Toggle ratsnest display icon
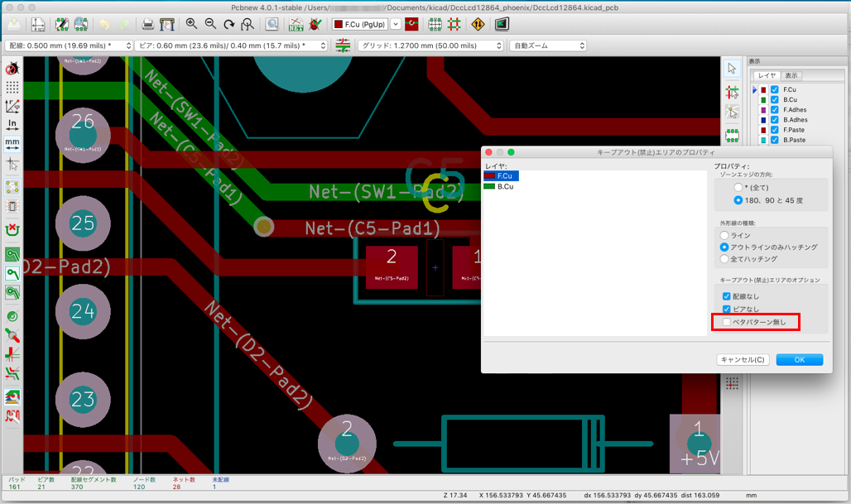Viewport: 851px width, 504px height. (12, 187)
